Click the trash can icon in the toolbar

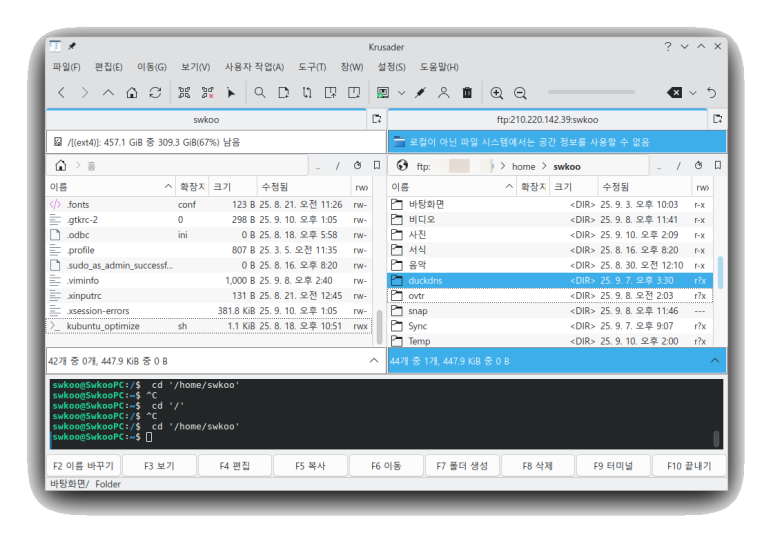(x=467, y=93)
